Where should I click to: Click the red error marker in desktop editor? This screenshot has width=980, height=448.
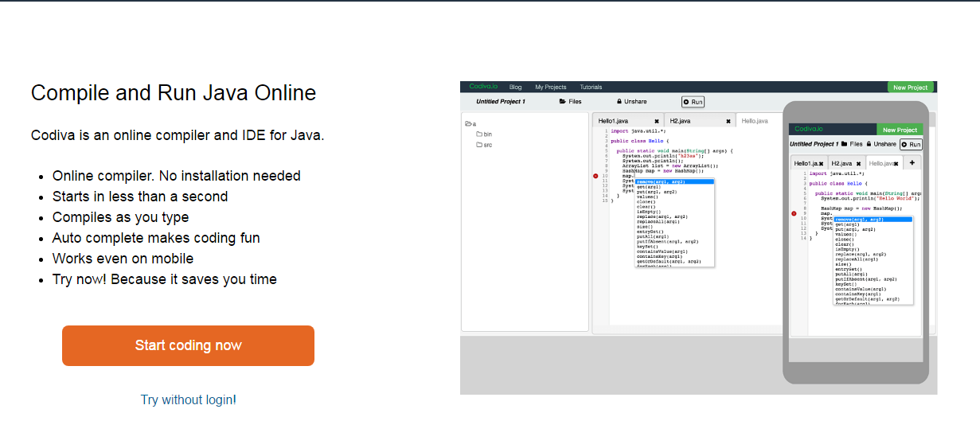pos(595,176)
